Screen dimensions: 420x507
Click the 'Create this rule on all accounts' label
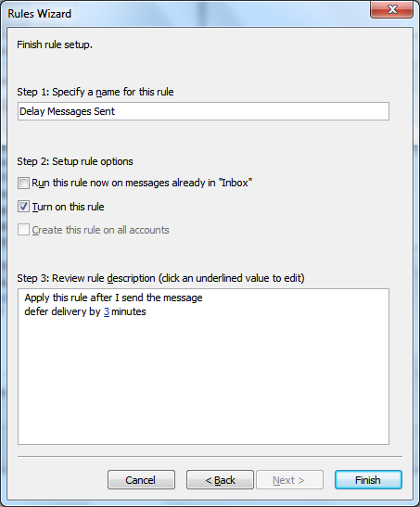(x=100, y=230)
